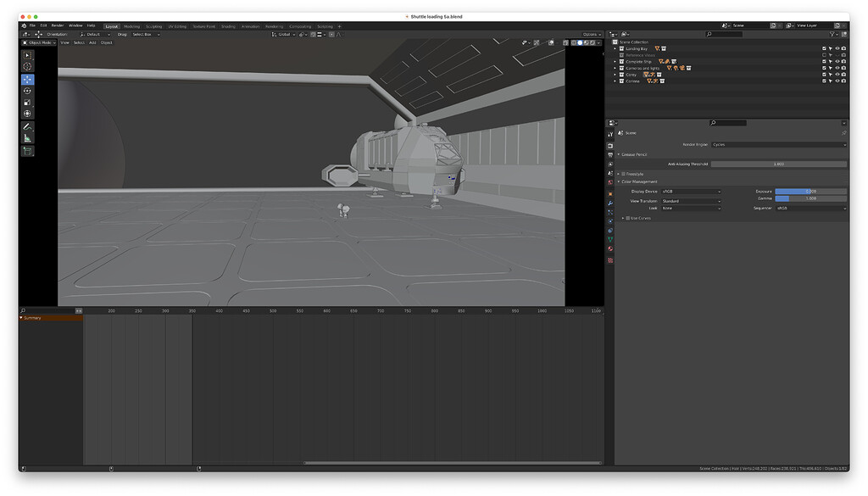The height and width of the screenshot is (496, 868).
Task: Open the viewport Add menu
Action: [x=92, y=42]
